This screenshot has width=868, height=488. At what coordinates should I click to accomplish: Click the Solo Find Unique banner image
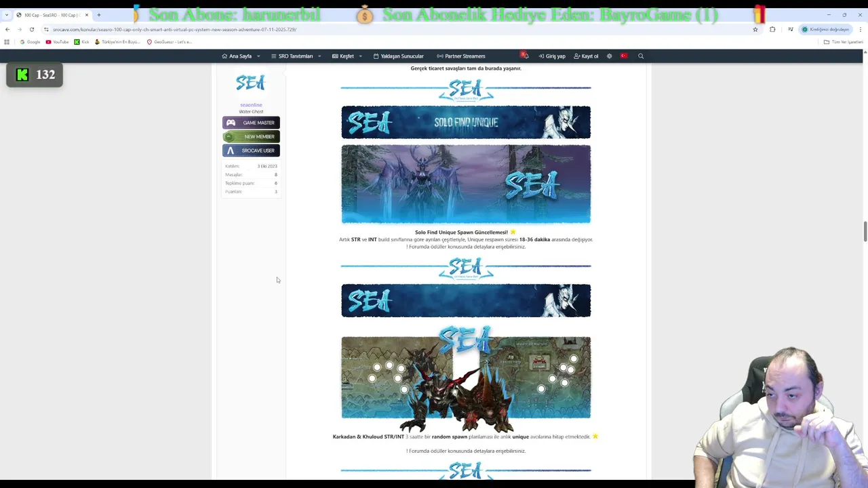[466, 123]
